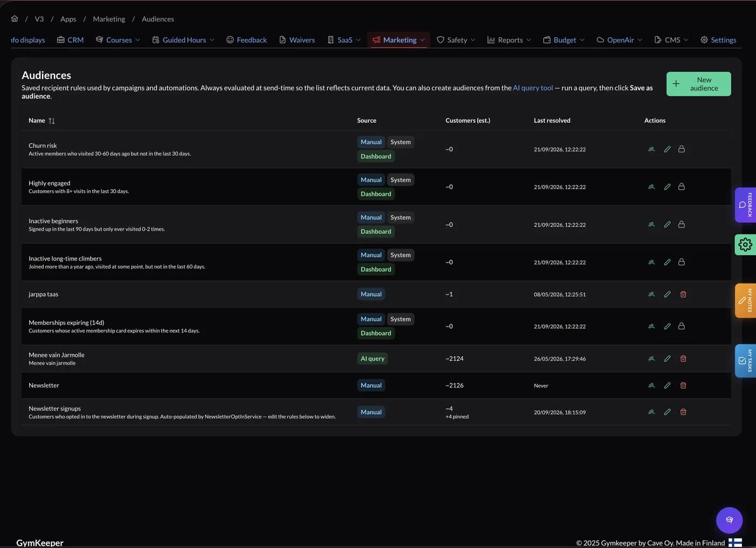This screenshot has width=756, height=548.
Task: Click the GymKeeper footer logo text
Action: [x=40, y=543]
